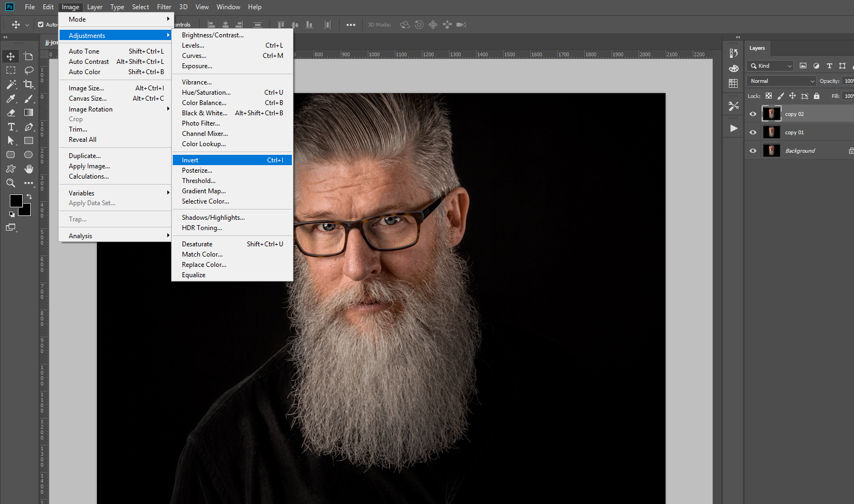This screenshot has height=504, width=854.
Task: Collapse the left toolbar double arrows
Action: 5,37
